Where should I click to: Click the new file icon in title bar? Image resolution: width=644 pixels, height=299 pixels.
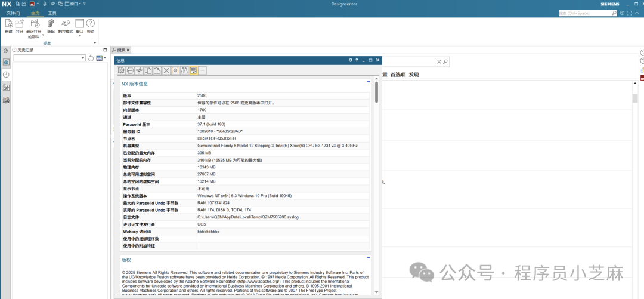click(x=18, y=4)
